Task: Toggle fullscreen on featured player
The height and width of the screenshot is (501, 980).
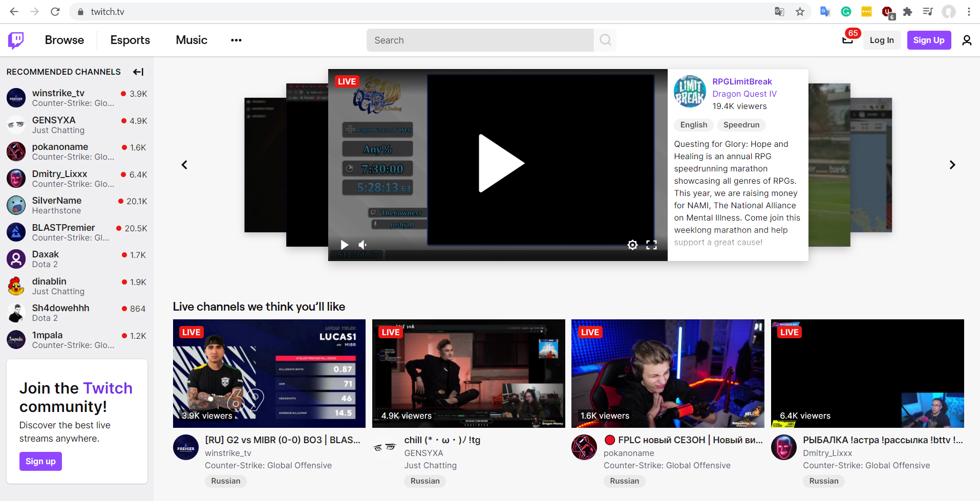Action: pyautogui.click(x=651, y=245)
